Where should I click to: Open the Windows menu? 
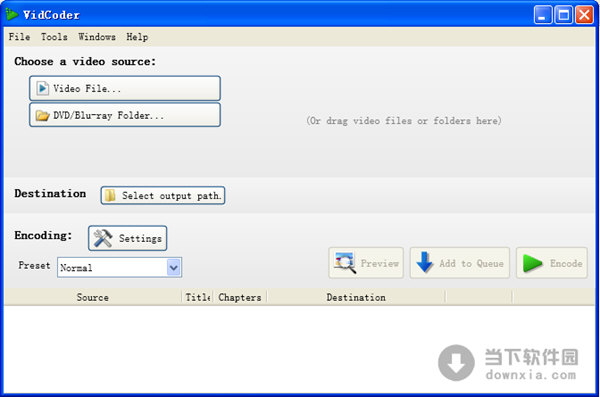(97, 37)
